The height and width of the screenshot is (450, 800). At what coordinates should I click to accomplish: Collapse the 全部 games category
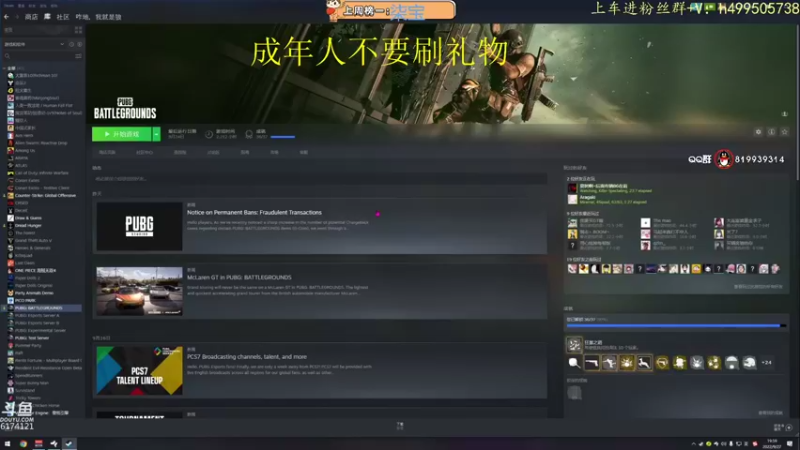click(x=5, y=68)
